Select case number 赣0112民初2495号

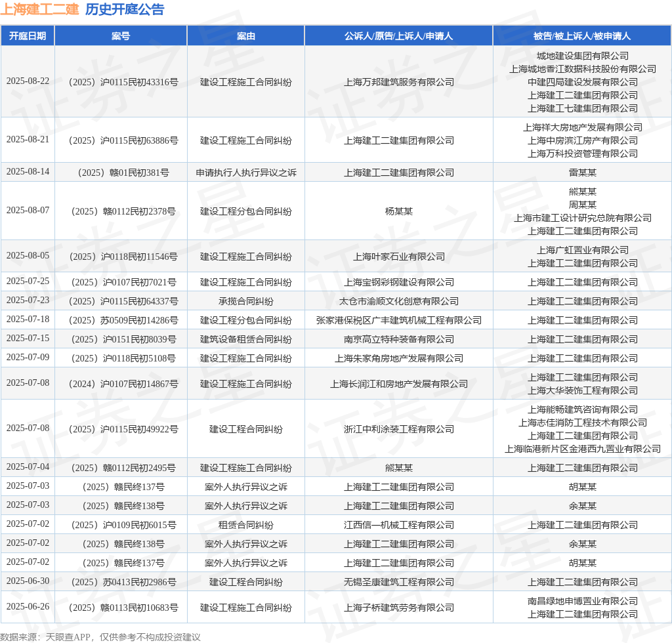coord(123,468)
